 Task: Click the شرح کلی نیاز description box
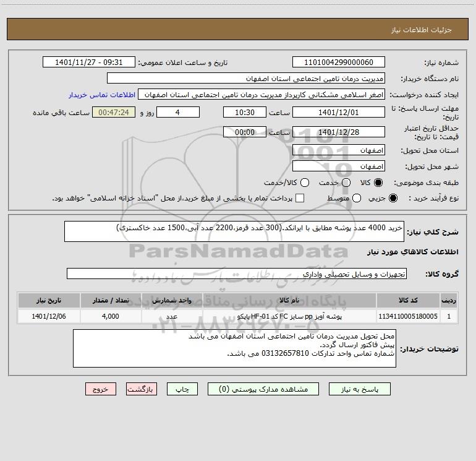(234, 231)
